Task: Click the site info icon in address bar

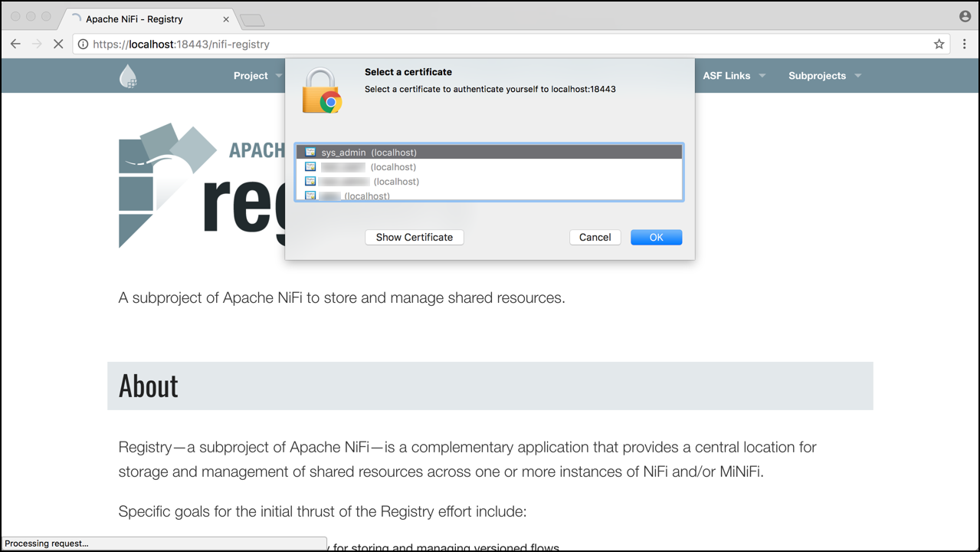Action: pyautogui.click(x=82, y=44)
